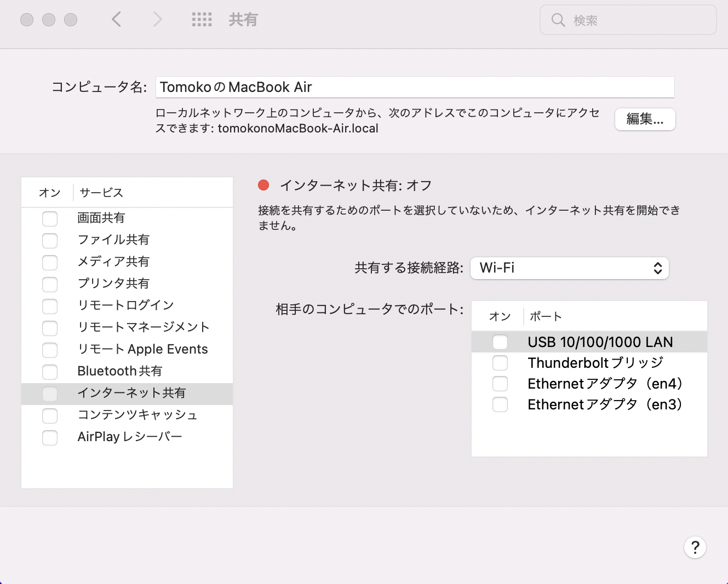Click the help question mark button
728x584 pixels.
pyautogui.click(x=695, y=547)
